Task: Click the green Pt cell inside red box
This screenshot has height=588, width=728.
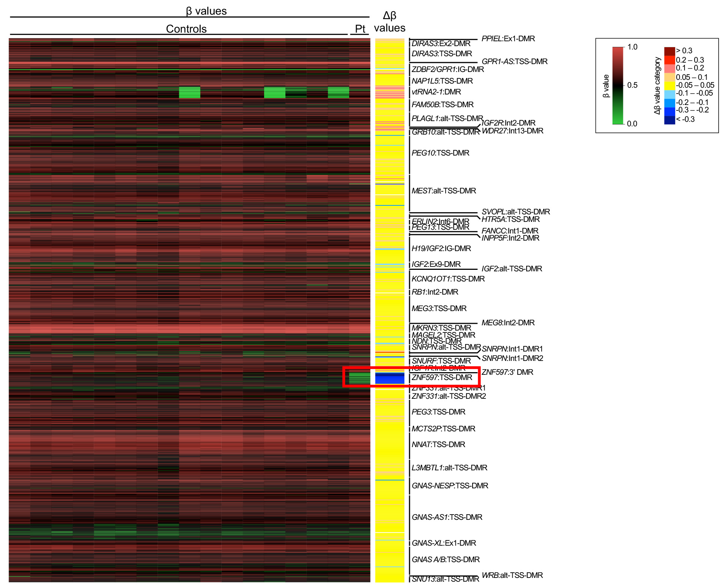Action: (359, 378)
